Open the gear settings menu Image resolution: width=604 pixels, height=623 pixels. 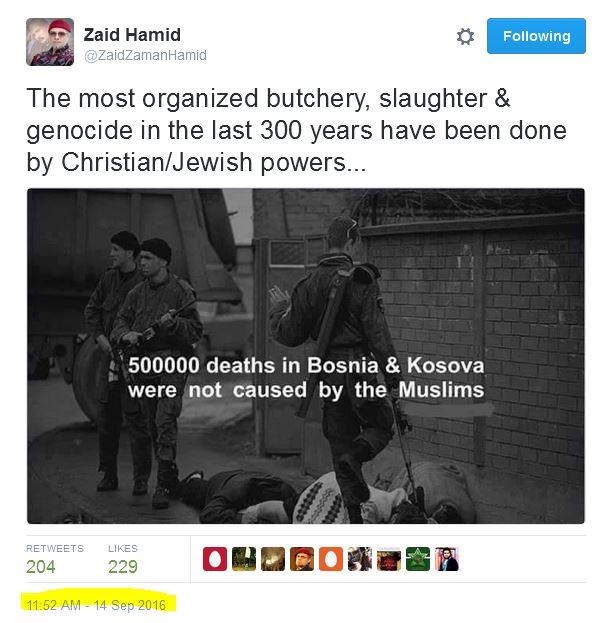click(x=465, y=37)
